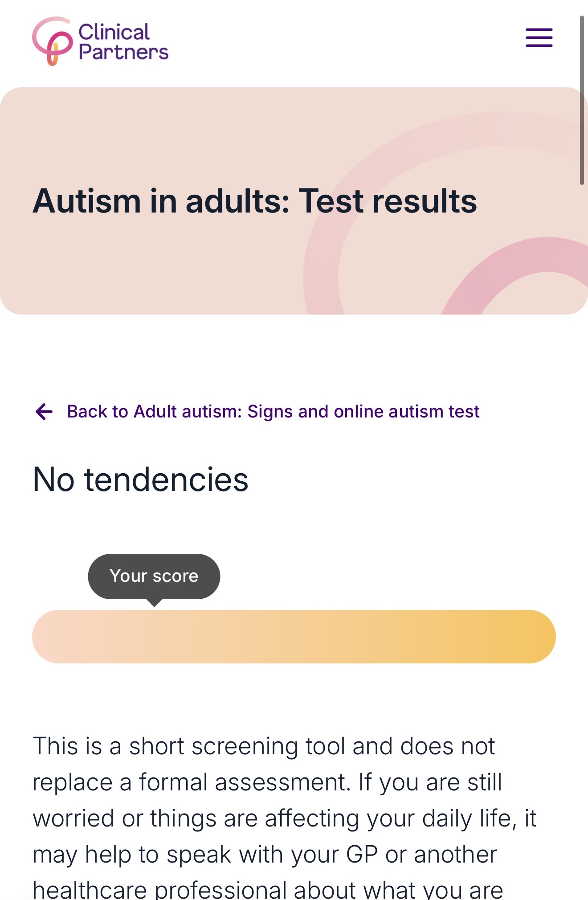The width and height of the screenshot is (588, 900).
Task: Click the page scrollbar thumb
Action: (582, 100)
